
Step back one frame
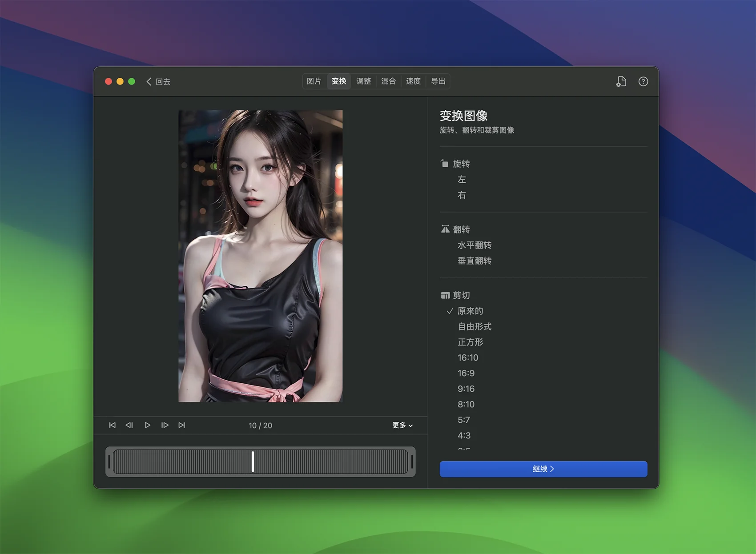coord(129,425)
